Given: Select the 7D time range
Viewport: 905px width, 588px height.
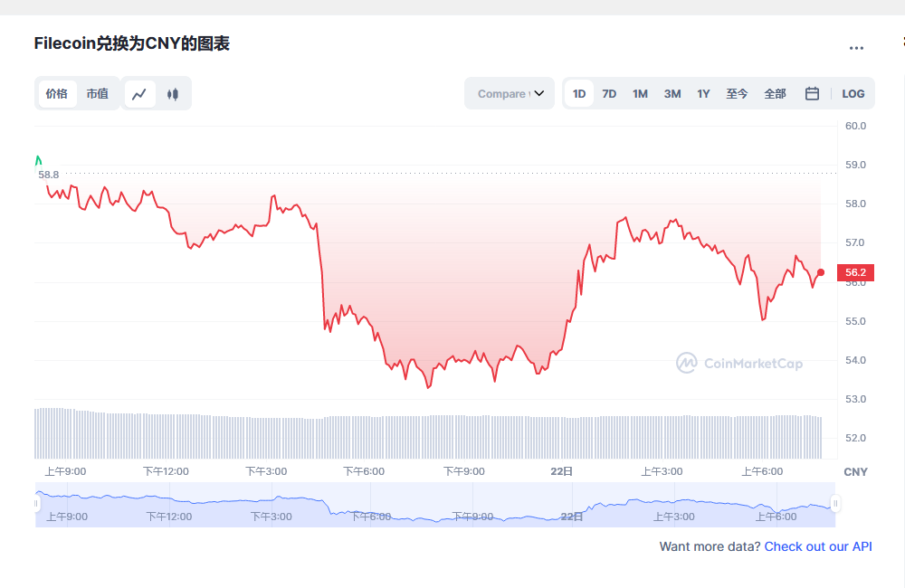Looking at the screenshot, I should 609,93.
